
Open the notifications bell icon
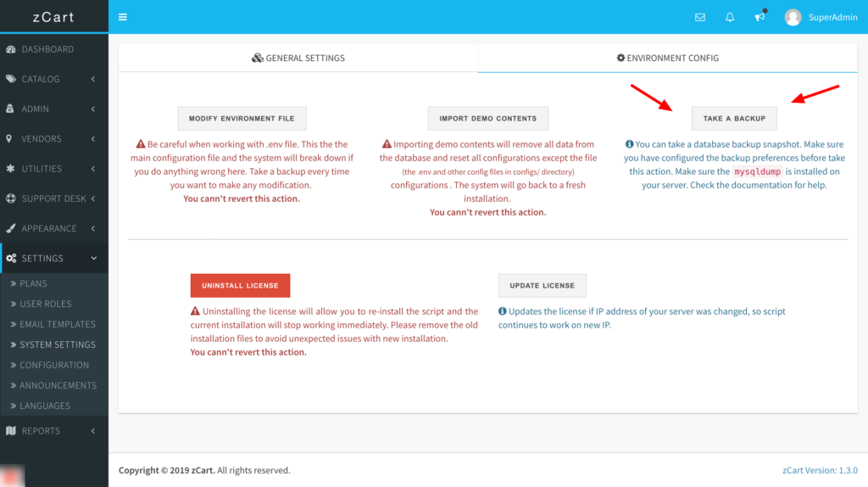[730, 17]
